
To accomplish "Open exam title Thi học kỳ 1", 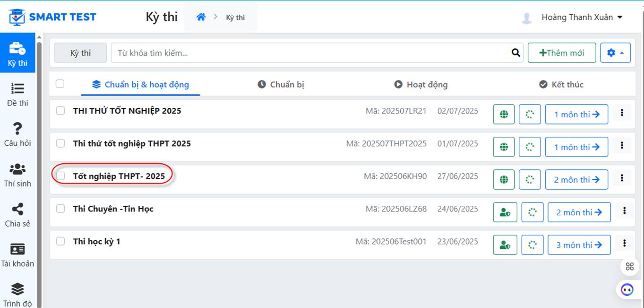I will [x=96, y=241].
